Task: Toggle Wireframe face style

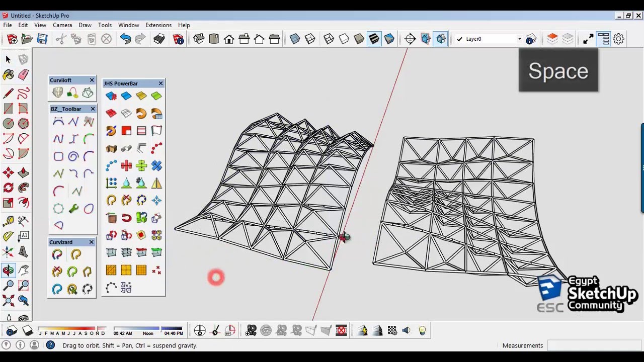Action: 329,39
